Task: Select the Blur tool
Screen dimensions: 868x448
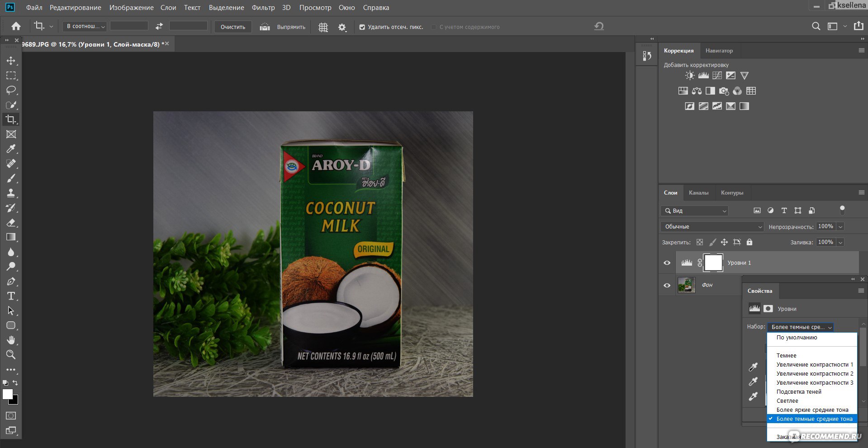Action: point(11,252)
